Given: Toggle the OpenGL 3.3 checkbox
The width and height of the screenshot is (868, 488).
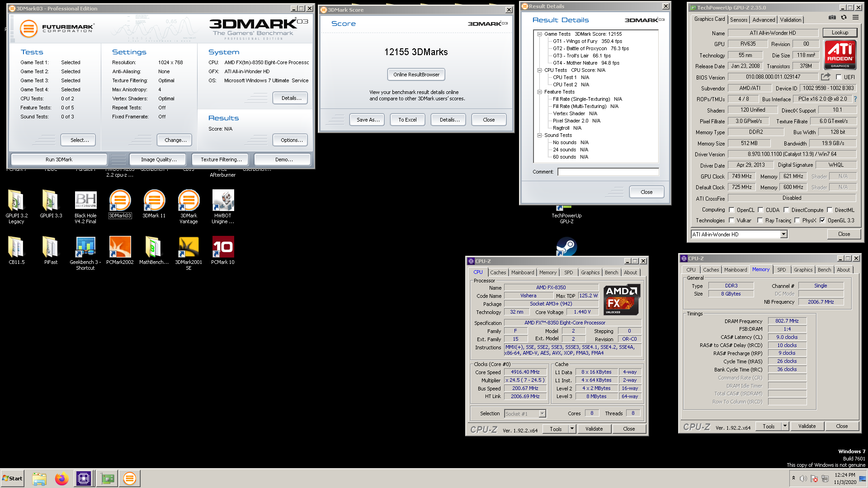Looking at the screenshot, I should click(823, 221).
